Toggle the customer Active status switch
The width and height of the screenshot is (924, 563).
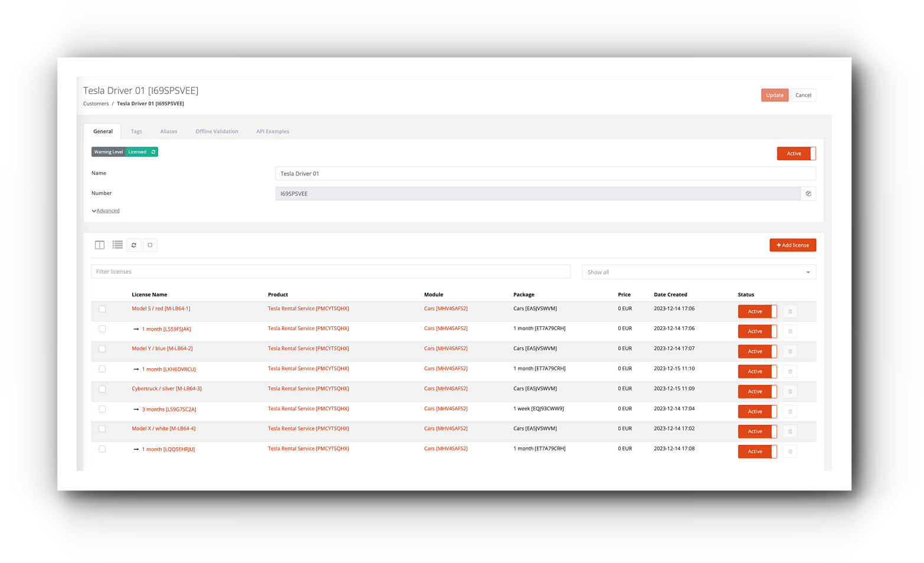[x=796, y=153]
